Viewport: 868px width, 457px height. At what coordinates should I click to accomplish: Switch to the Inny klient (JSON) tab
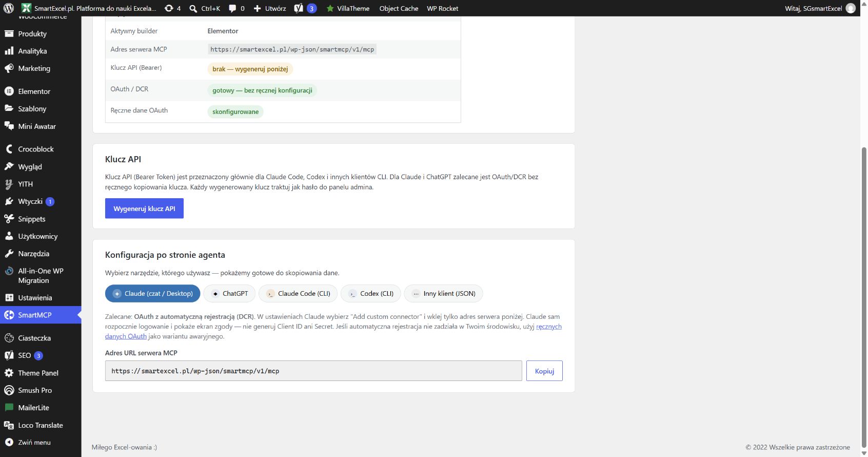tap(443, 294)
